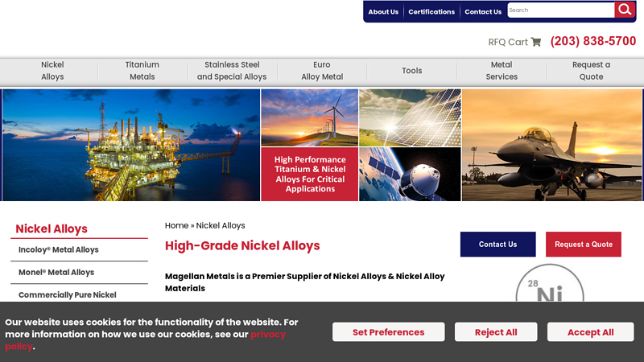Open the About Us link
The height and width of the screenshot is (362, 644).
pyautogui.click(x=383, y=12)
